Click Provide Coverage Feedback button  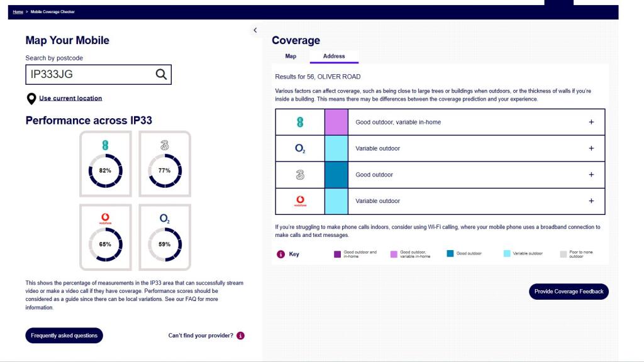(569, 292)
